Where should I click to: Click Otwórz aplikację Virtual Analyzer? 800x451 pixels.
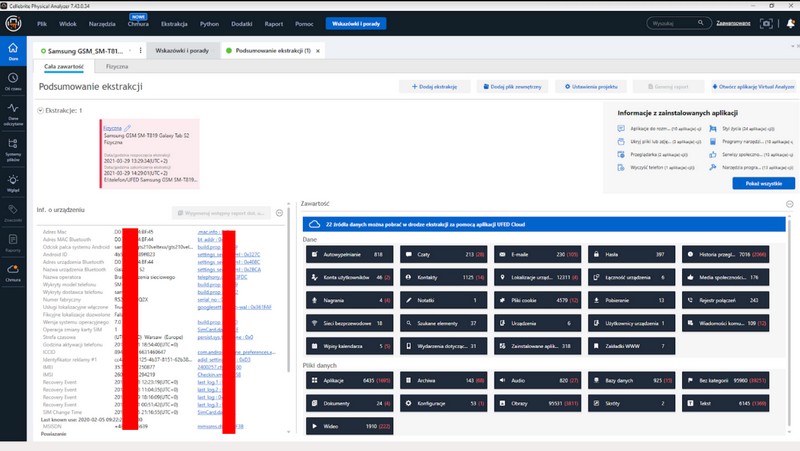tap(753, 87)
